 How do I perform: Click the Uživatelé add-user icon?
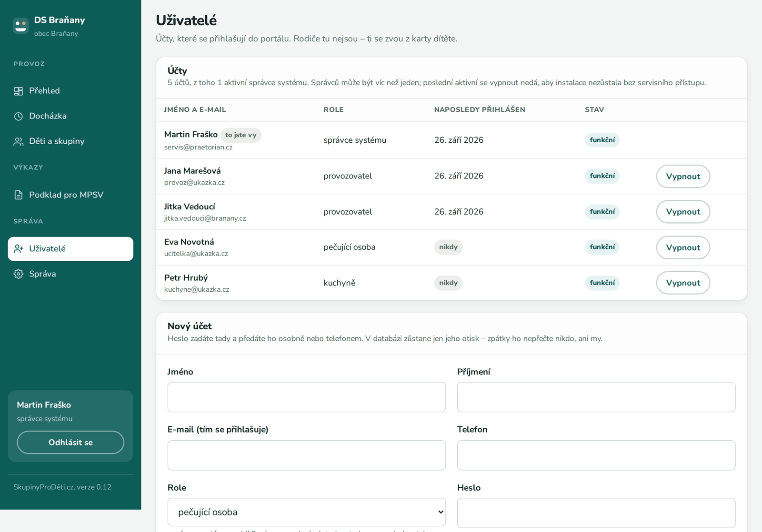click(19, 248)
